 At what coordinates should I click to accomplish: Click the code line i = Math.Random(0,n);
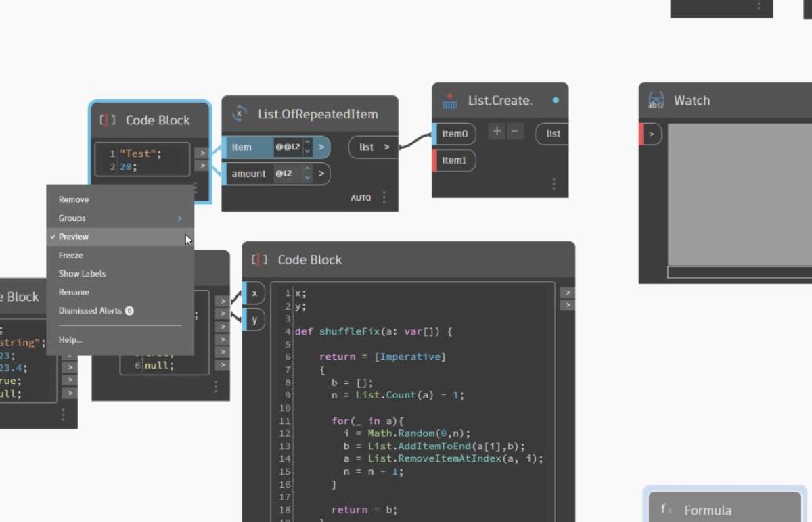click(407, 433)
